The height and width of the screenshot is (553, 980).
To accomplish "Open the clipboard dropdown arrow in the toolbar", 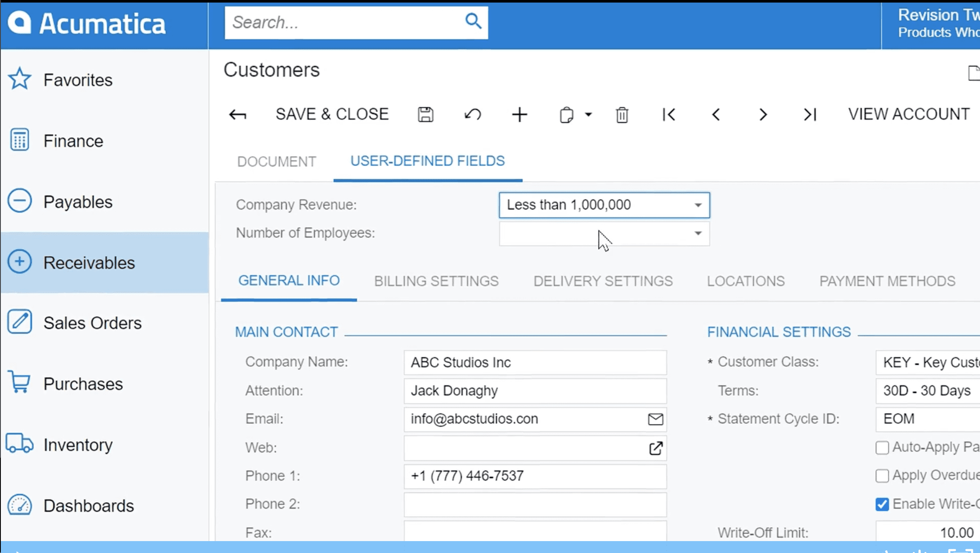I will pyautogui.click(x=589, y=114).
